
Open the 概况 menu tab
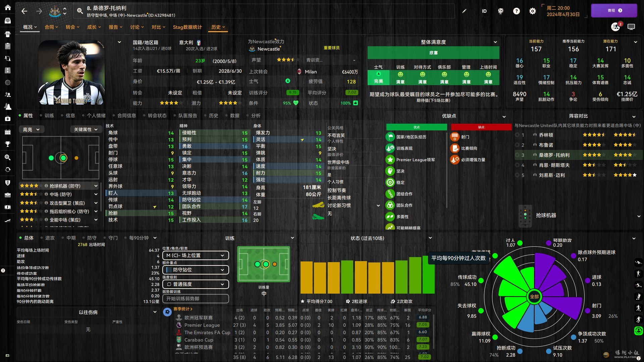coord(30,27)
